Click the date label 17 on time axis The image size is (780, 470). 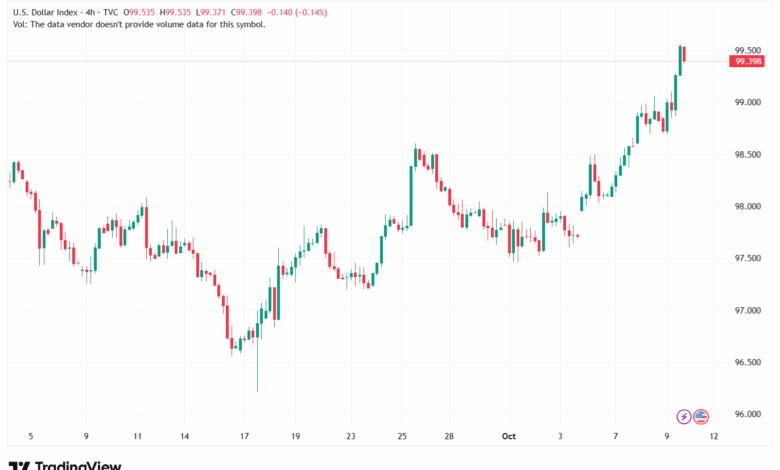244,436
